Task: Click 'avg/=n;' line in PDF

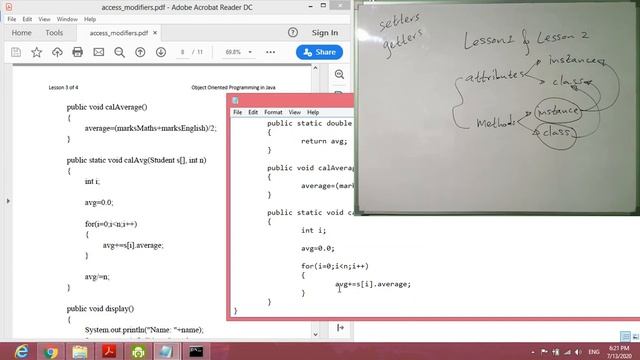Action: point(97,277)
